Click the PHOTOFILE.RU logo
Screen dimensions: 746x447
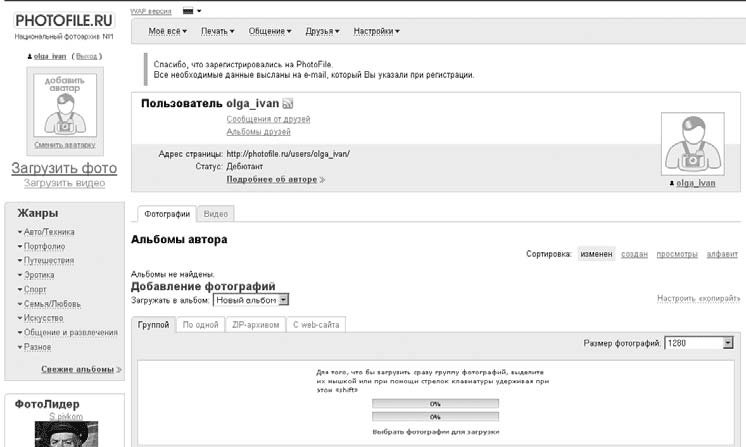pos(63,19)
